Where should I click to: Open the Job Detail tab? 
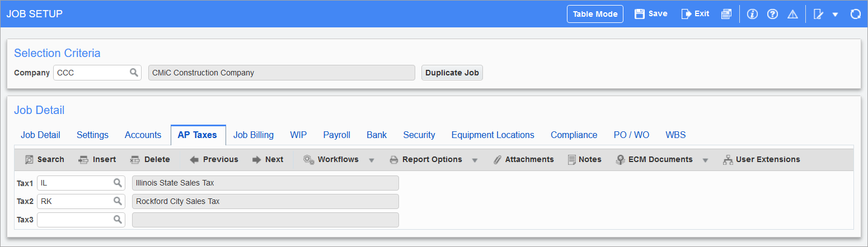pos(40,135)
